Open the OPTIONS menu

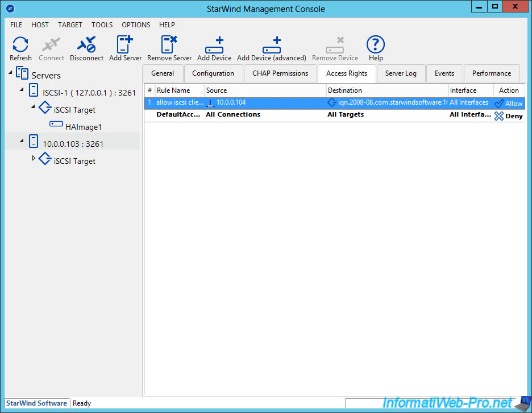tap(136, 25)
